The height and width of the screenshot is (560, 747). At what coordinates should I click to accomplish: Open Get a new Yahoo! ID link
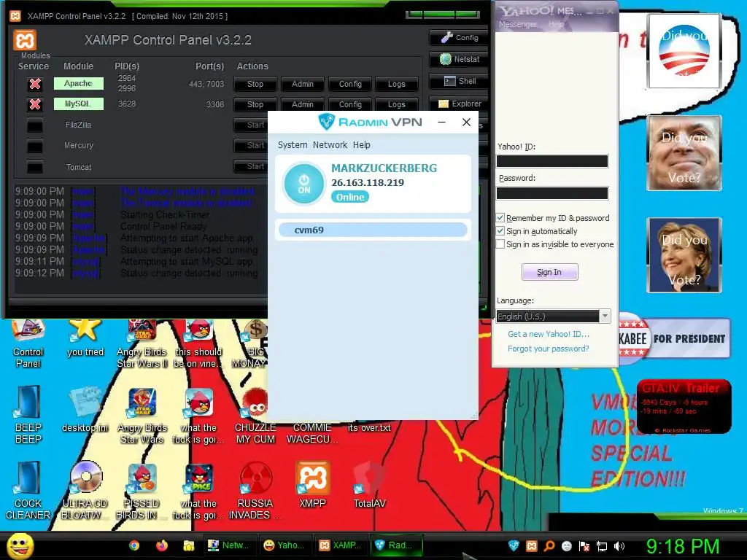549,334
